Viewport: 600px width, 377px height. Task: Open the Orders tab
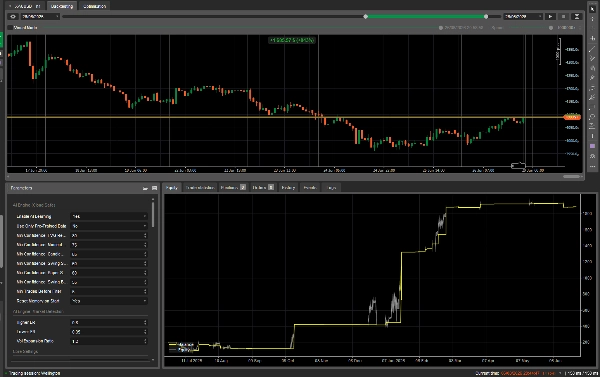(x=263, y=188)
